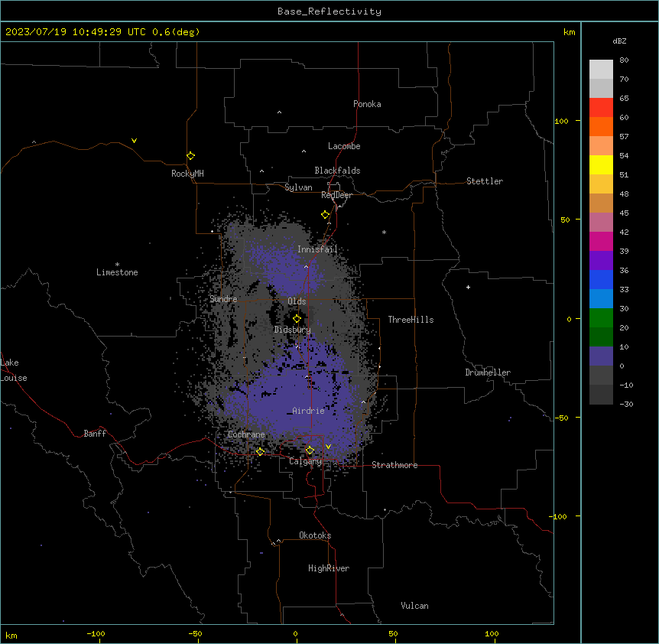The image size is (659, 644).
Task: Click the Vulcan town label
Action: (x=415, y=606)
